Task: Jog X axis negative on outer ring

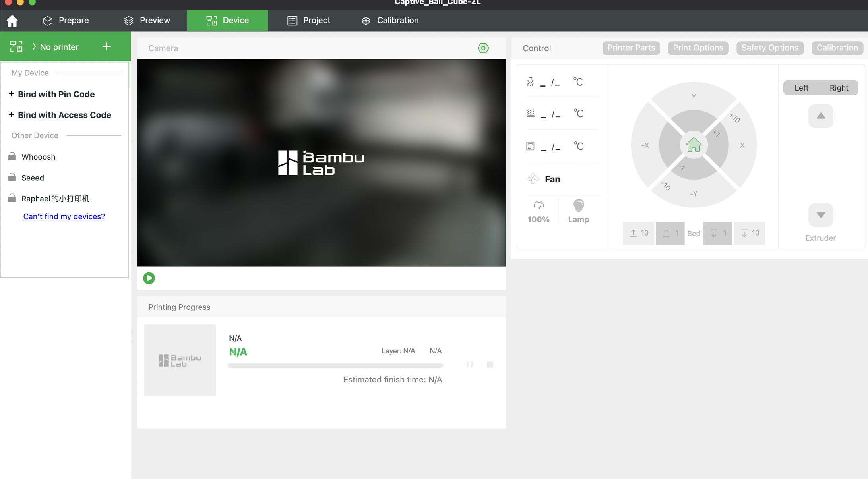Action: (x=645, y=145)
